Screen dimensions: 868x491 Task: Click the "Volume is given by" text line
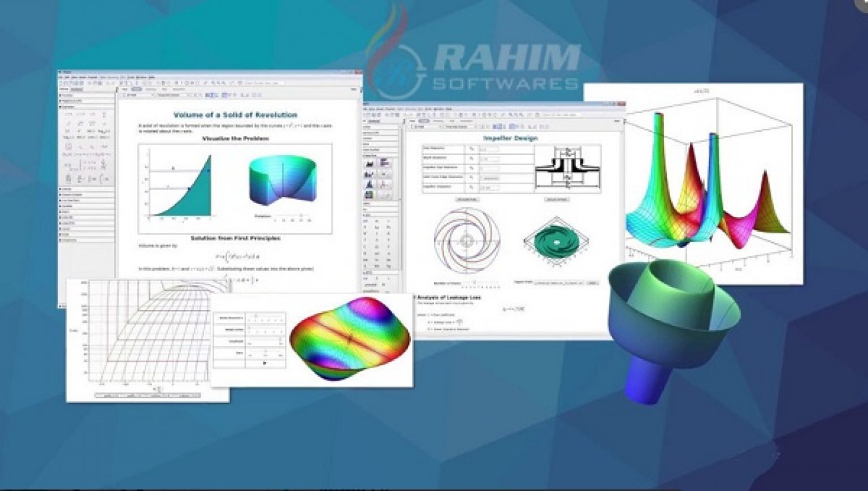[x=158, y=246]
